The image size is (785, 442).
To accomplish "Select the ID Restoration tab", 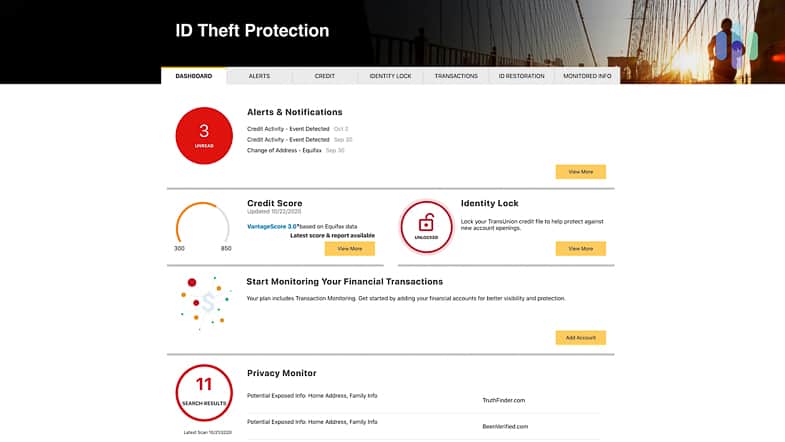I will pyautogui.click(x=522, y=76).
